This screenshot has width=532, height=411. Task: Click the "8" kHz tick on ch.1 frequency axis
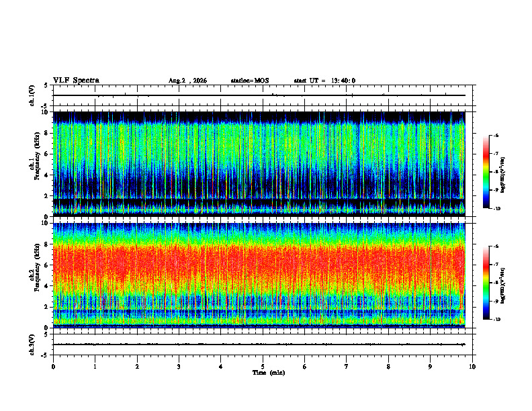pyautogui.click(x=47, y=133)
